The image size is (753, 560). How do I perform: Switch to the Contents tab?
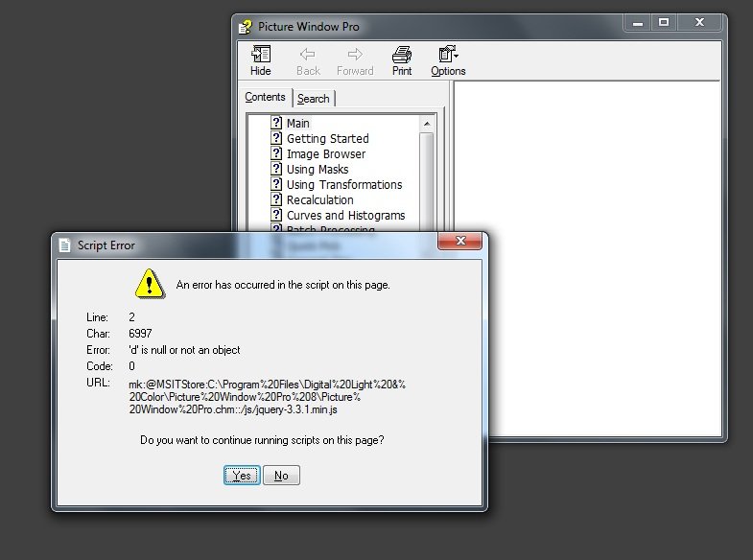pos(265,97)
